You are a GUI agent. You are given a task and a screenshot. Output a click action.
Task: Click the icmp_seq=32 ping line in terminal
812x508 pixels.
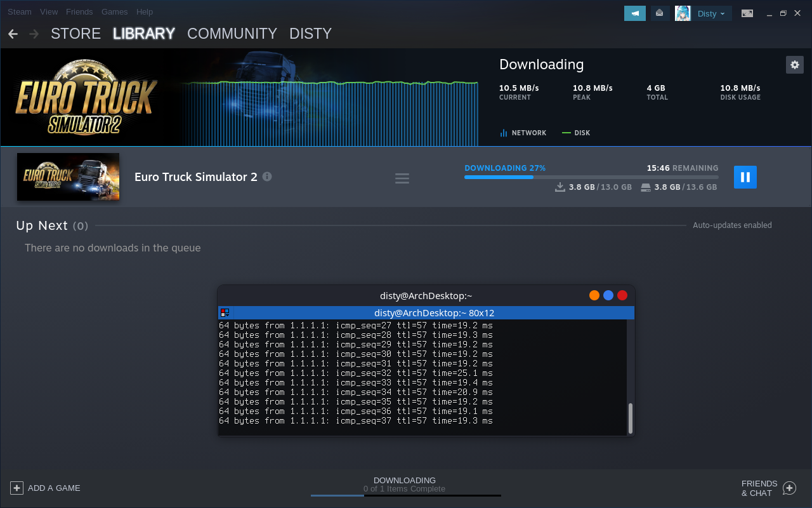[x=356, y=373]
